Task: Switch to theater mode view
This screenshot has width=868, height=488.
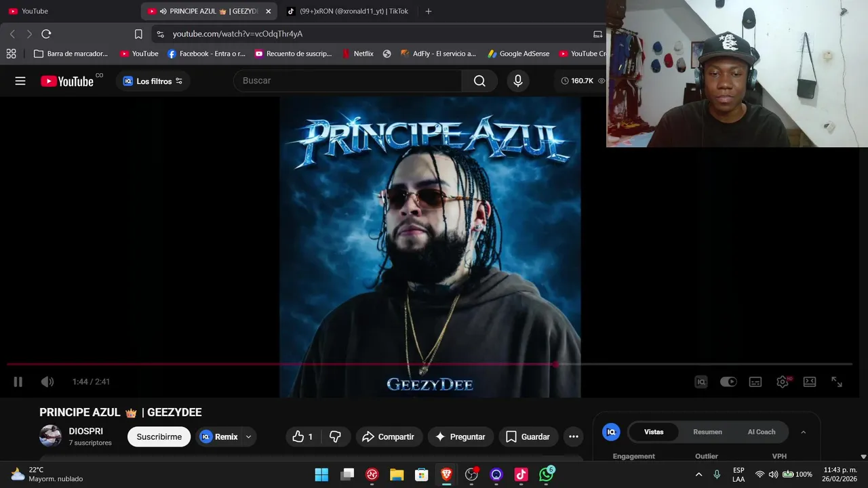Action: (810, 382)
